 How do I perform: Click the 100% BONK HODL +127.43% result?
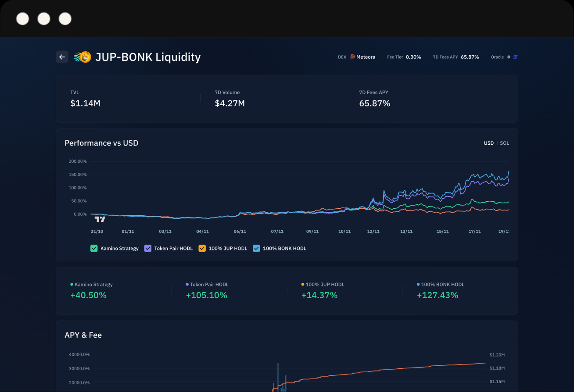(x=437, y=296)
